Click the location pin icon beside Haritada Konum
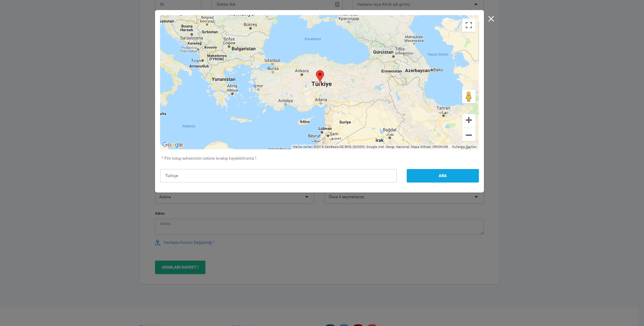The image size is (644, 326). click(157, 242)
